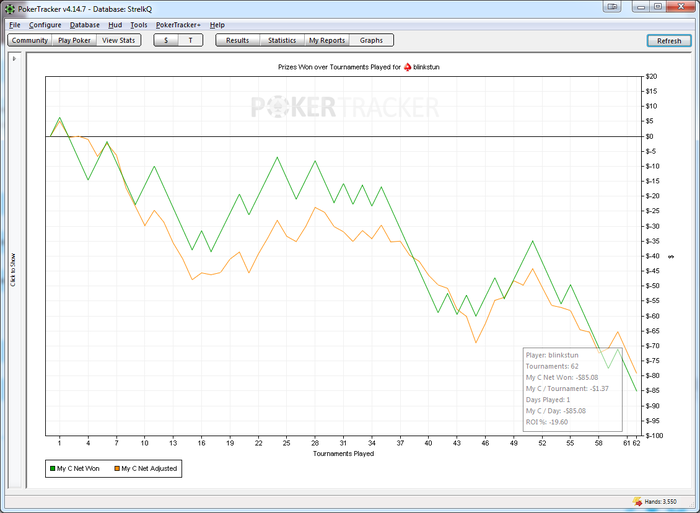Open the My Reports tab
This screenshot has height=513, width=700.
pyautogui.click(x=327, y=40)
